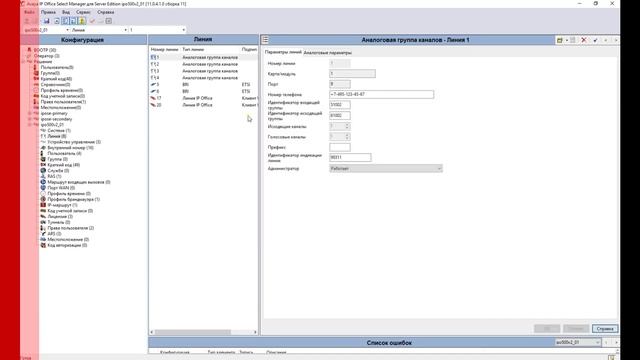This screenshot has height=360, width=640.
Task: Open the ipo500v2_01 dropdown in the Список ошибок bar
Action: (578, 342)
